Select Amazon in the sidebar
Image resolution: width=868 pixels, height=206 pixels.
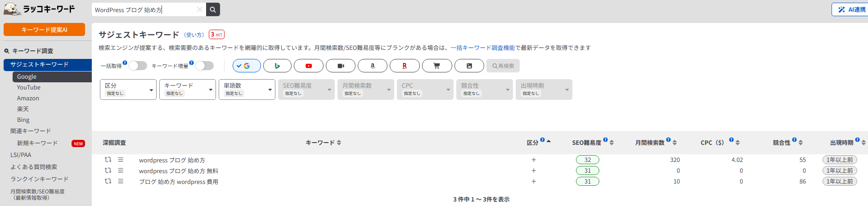[x=28, y=99]
